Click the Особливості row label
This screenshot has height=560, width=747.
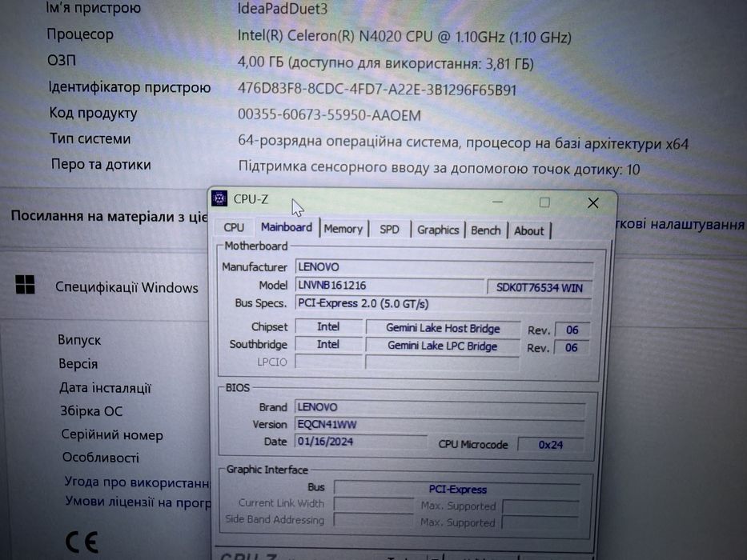[x=101, y=458]
